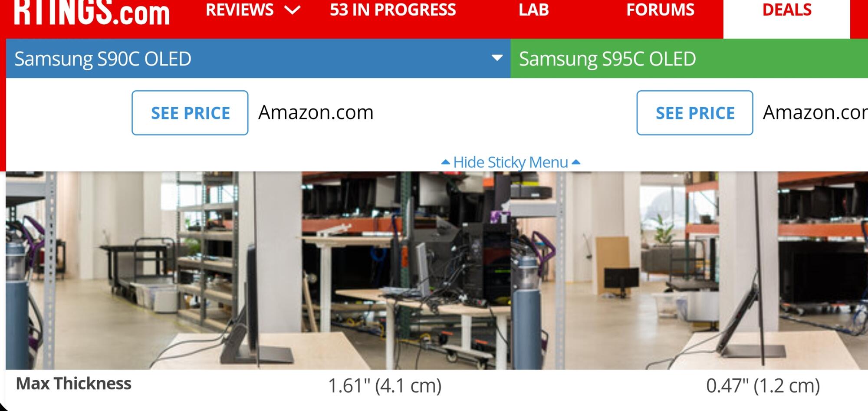Viewport: 868px width, 411px height.
Task: Click the Max Thickness row label
Action: (x=73, y=384)
